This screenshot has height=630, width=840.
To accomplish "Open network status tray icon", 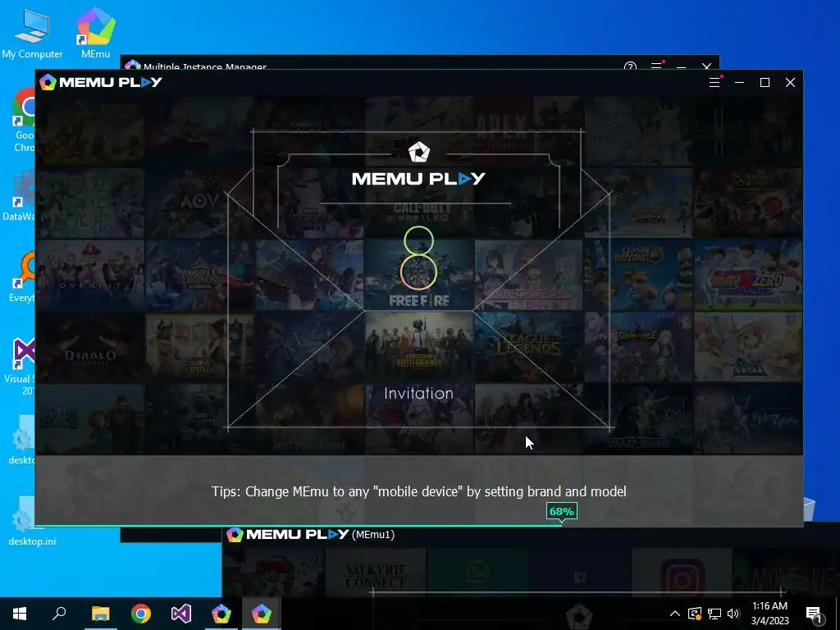I will [714, 614].
